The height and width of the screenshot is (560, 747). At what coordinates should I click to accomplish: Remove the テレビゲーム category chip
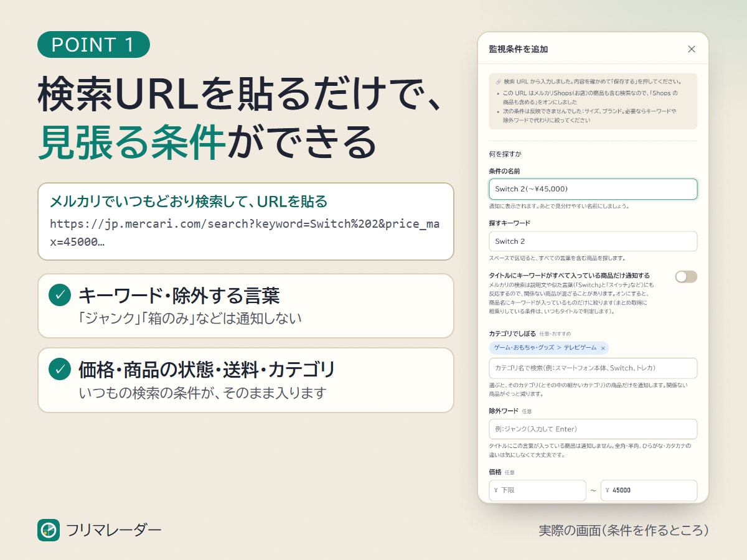click(603, 348)
